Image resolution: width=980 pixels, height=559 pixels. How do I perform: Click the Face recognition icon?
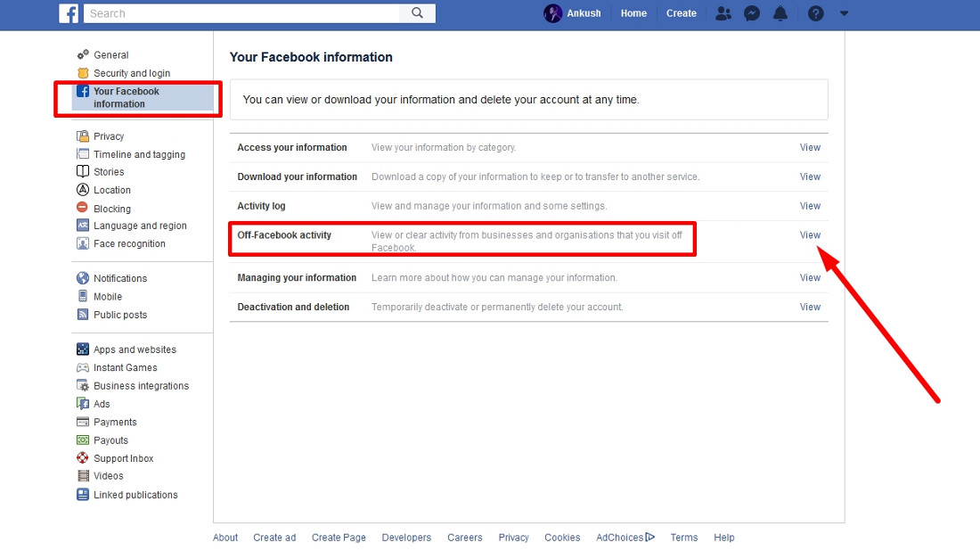pos(83,243)
